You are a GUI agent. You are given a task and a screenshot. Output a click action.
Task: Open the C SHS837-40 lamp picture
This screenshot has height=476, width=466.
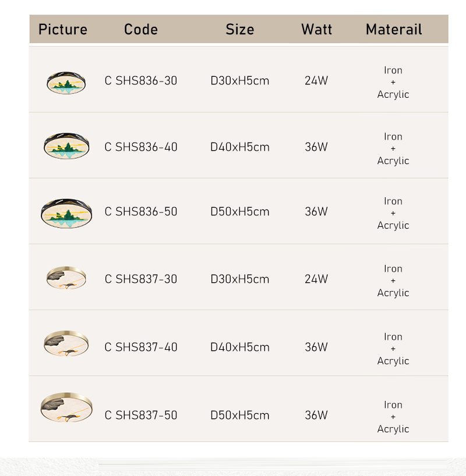point(66,343)
